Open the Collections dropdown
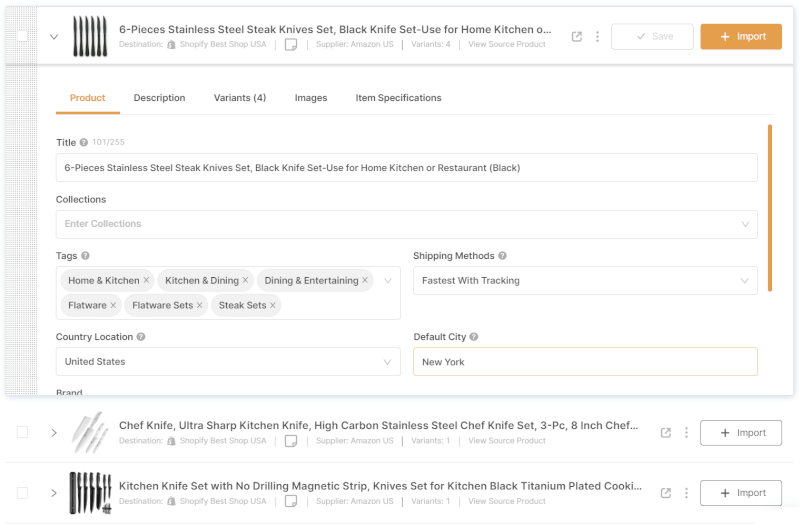The width and height of the screenshot is (800, 526). pyautogui.click(x=407, y=224)
